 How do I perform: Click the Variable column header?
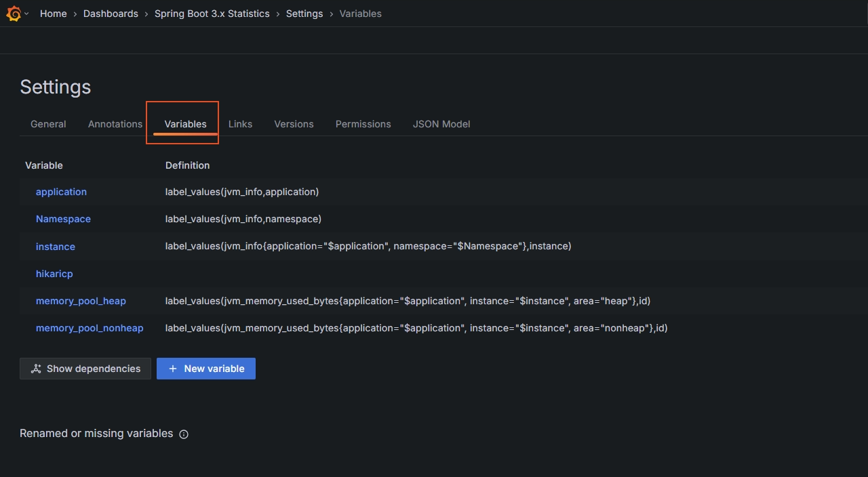(44, 165)
